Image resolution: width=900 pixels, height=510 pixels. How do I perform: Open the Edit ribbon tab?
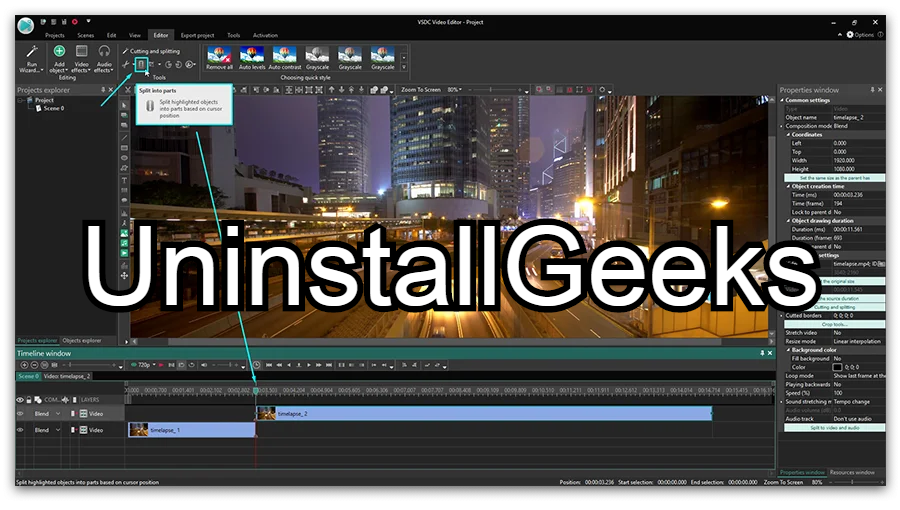[111, 36]
